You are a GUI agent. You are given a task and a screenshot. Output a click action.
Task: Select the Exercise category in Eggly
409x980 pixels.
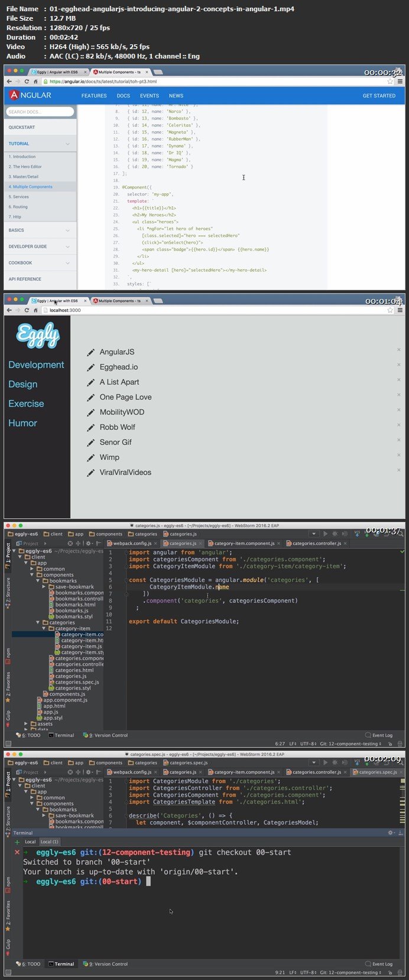tap(26, 404)
